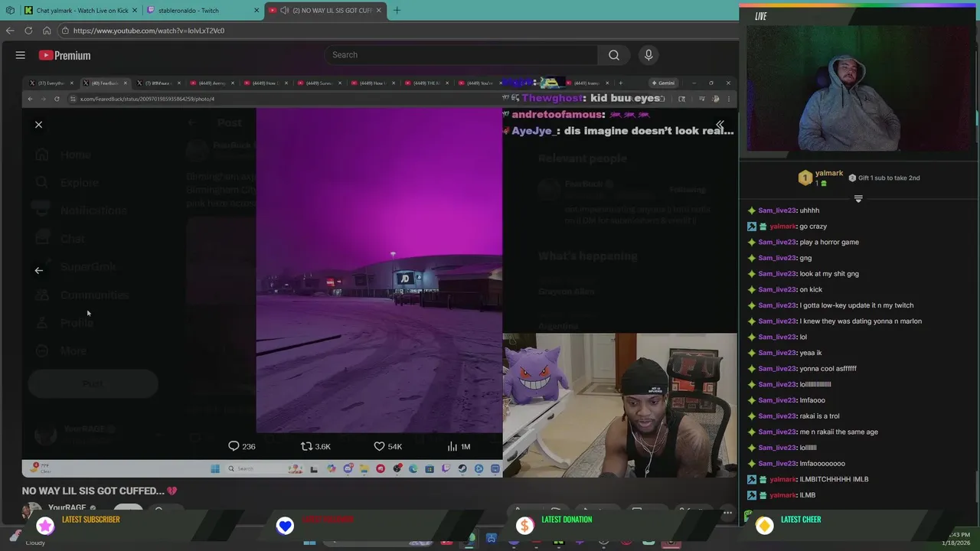The height and width of the screenshot is (551, 980).
Task: Close the stableronaldo Twitch tab
Action: (x=256, y=11)
